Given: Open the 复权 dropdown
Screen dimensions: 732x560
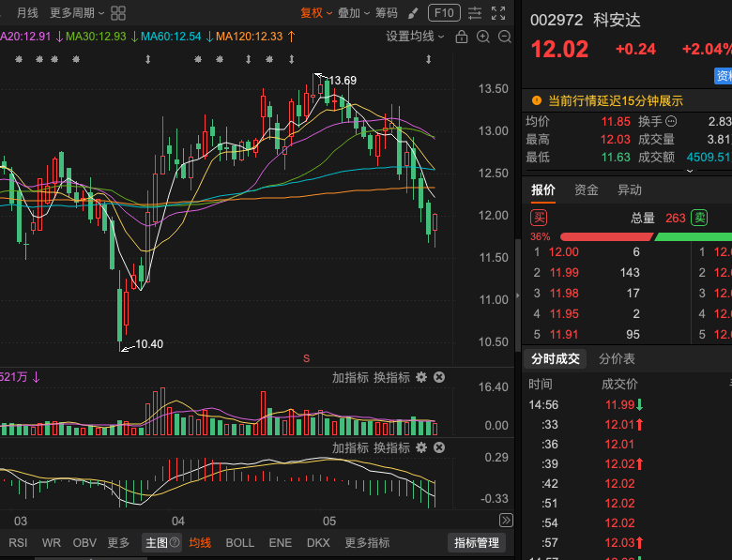Looking at the screenshot, I should click(x=316, y=13).
